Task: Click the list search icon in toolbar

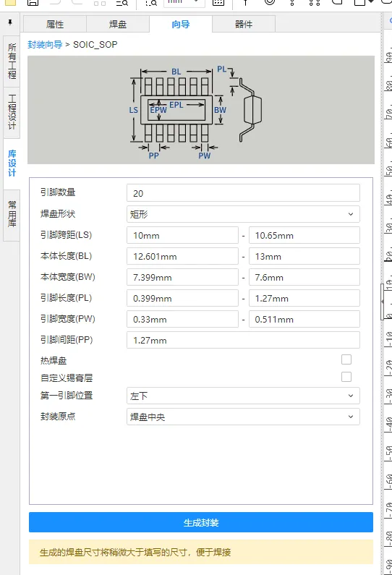Action: point(122,3)
